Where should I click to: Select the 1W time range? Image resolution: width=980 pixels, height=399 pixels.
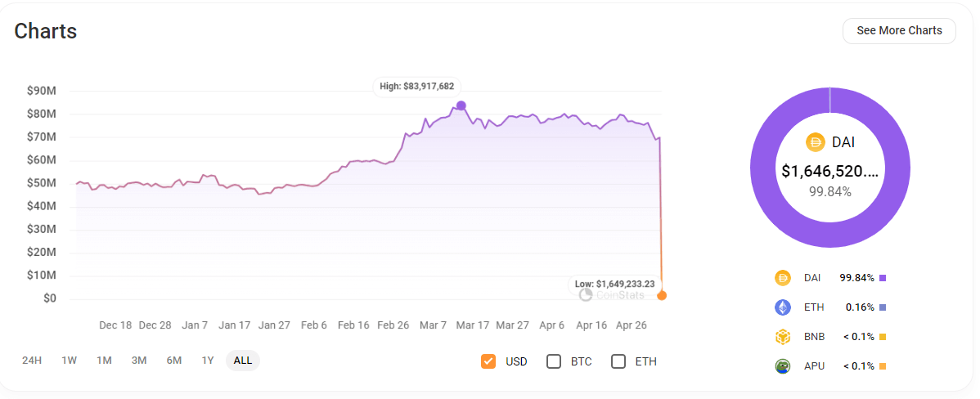(70, 361)
